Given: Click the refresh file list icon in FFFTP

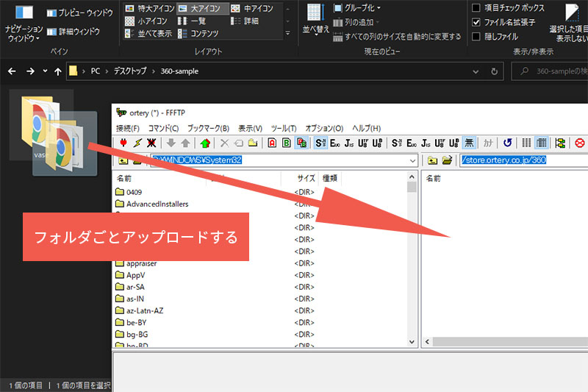Looking at the screenshot, I should pyautogui.click(x=507, y=143).
